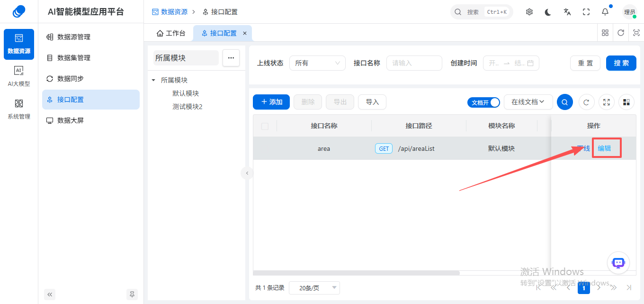644x304 pixels.
Task: Collapse 所属模块 tree node
Action: pyautogui.click(x=153, y=80)
